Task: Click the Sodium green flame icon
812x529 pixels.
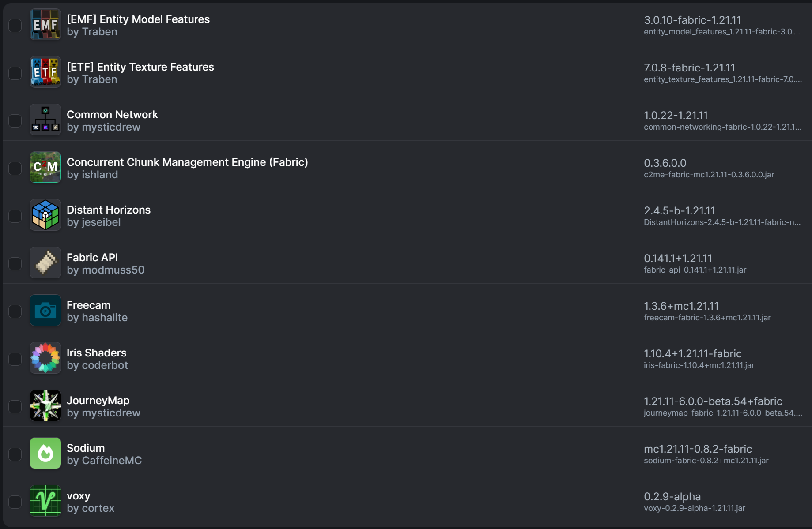Action: pyautogui.click(x=45, y=454)
